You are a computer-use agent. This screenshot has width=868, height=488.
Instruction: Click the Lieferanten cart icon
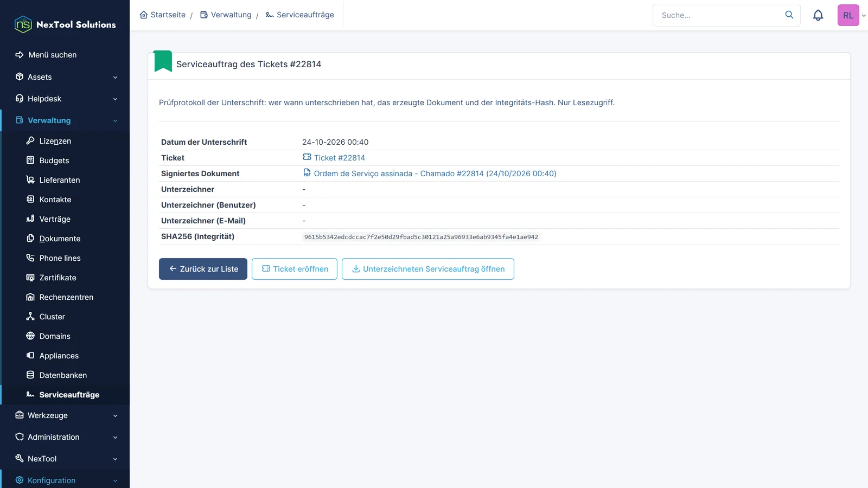coord(30,180)
